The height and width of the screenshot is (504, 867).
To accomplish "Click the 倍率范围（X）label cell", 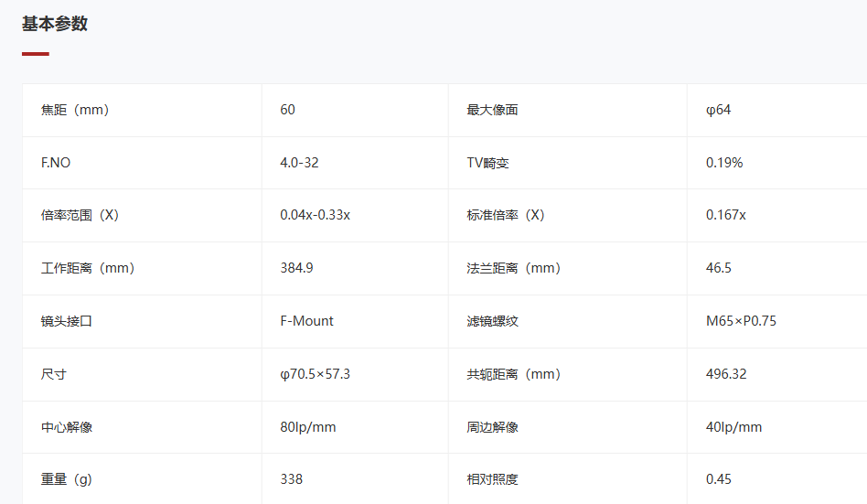I will 142,215.
